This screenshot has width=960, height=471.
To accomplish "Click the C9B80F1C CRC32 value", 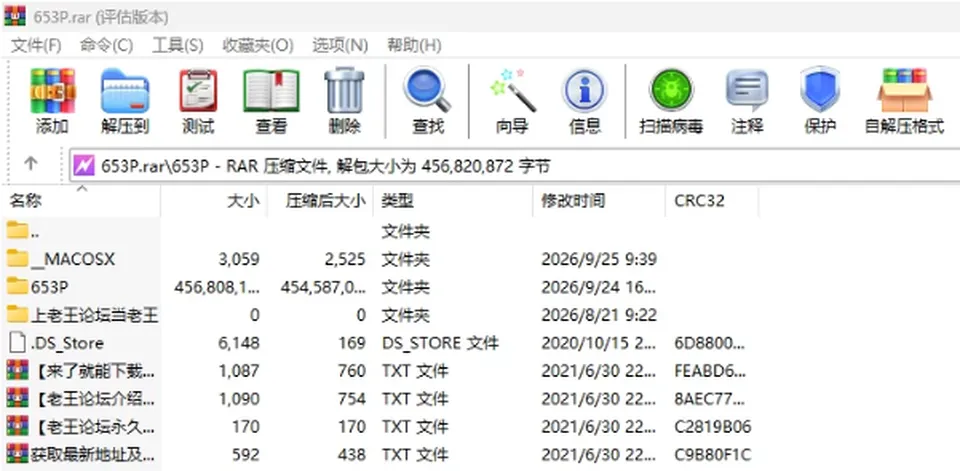I will click(x=713, y=455).
